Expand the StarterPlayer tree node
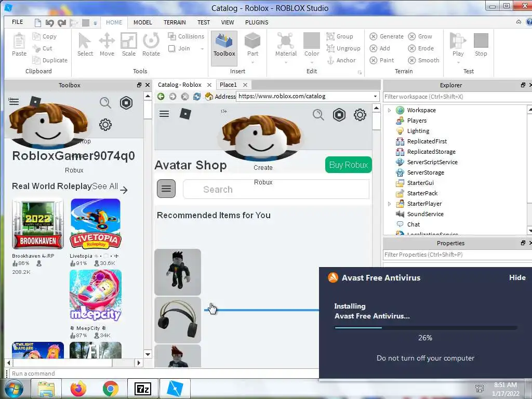The width and height of the screenshot is (532, 399). [x=390, y=204]
